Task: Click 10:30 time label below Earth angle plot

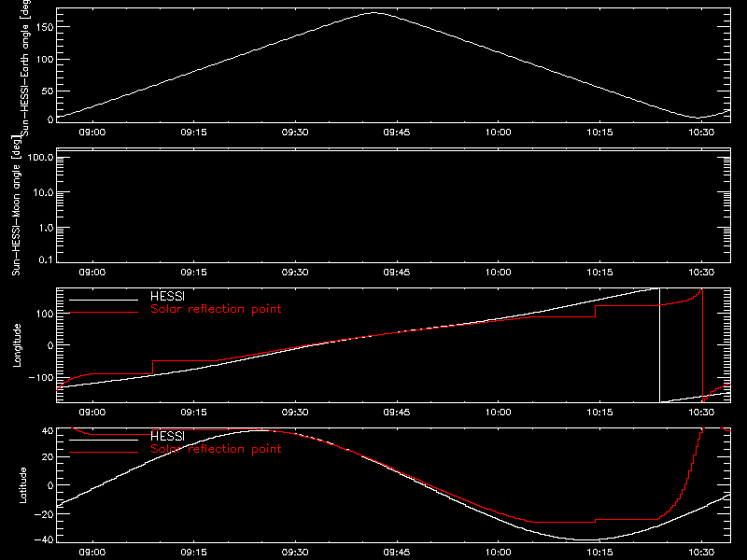Action: point(701,133)
